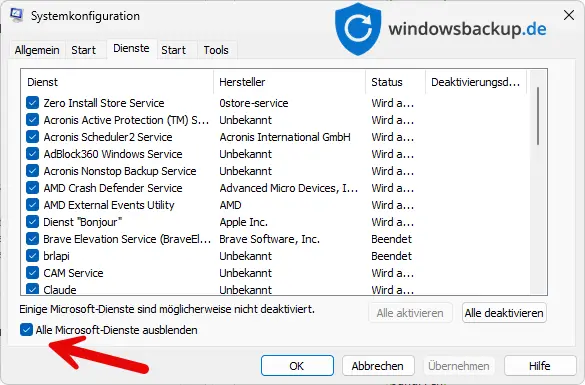Viewport: 585px width, 385px height.
Task: Open Hilfe button
Action: [539, 366]
